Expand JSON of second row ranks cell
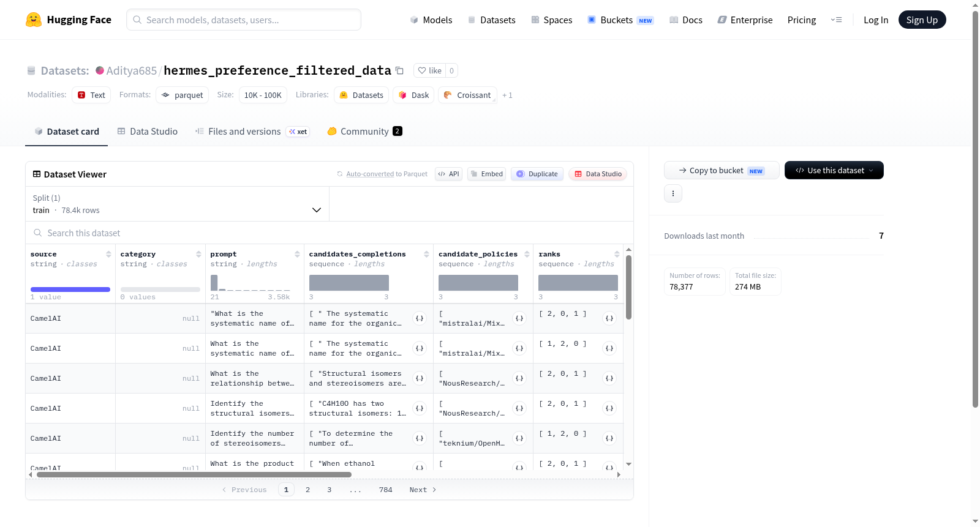Screen dimensions: 980x527 [609, 348]
